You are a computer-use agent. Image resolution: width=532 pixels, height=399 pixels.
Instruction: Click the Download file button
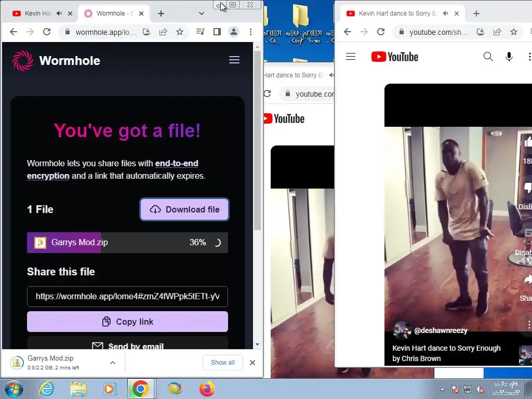tap(184, 209)
